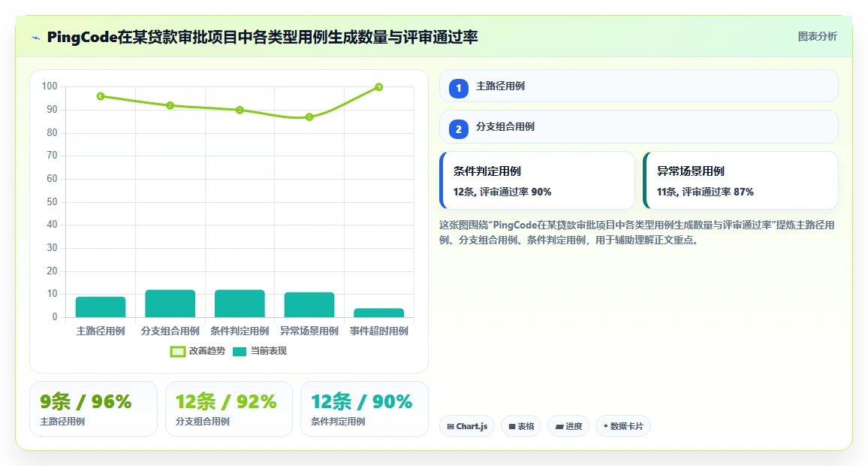Image resolution: width=868 pixels, height=466 pixels.
Task: Click the 9条 / 96% stat card
Action: coord(94,409)
